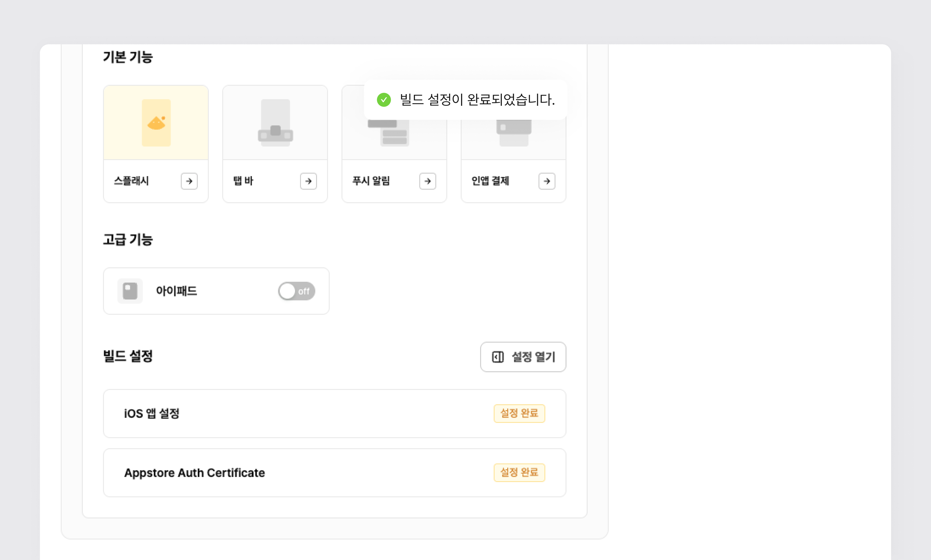
Task: Click the arrow icon on the 탭 바 card
Action: point(308,181)
